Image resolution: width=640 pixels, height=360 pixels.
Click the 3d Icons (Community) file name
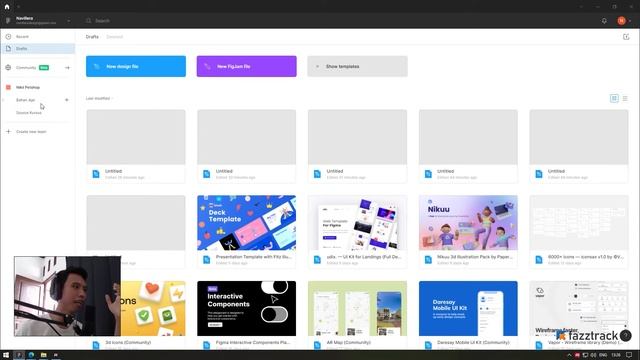tap(128, 343)
